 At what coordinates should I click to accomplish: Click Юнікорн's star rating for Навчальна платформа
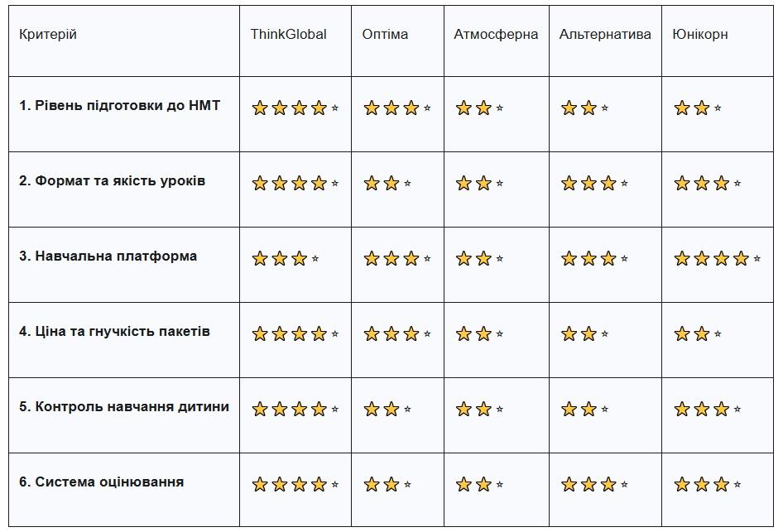(x=717, y=259)
